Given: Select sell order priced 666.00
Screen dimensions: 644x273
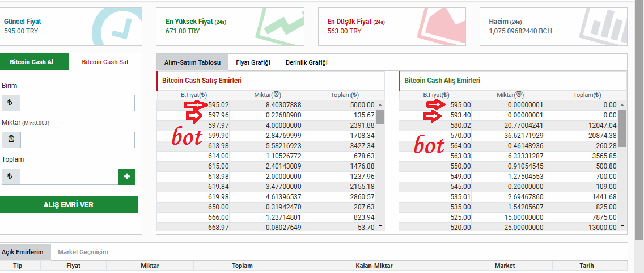Looking at the screenshot, I should click(266, 217).
